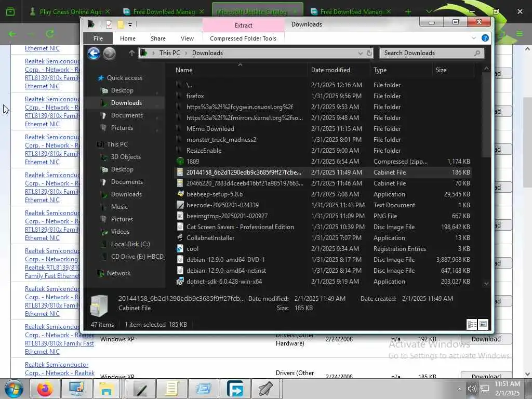The width and height of the screenshot is (532, 399).
Task: Click dotnet-sdk-6.0.428-win-x64 installer icon
Action: click(180, 281)
